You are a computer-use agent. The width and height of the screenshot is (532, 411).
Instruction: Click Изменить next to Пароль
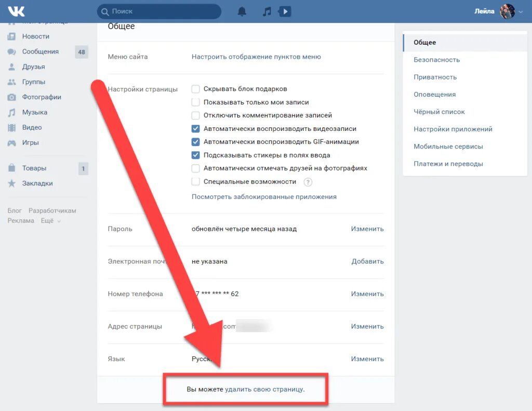[x=367, y=229]
